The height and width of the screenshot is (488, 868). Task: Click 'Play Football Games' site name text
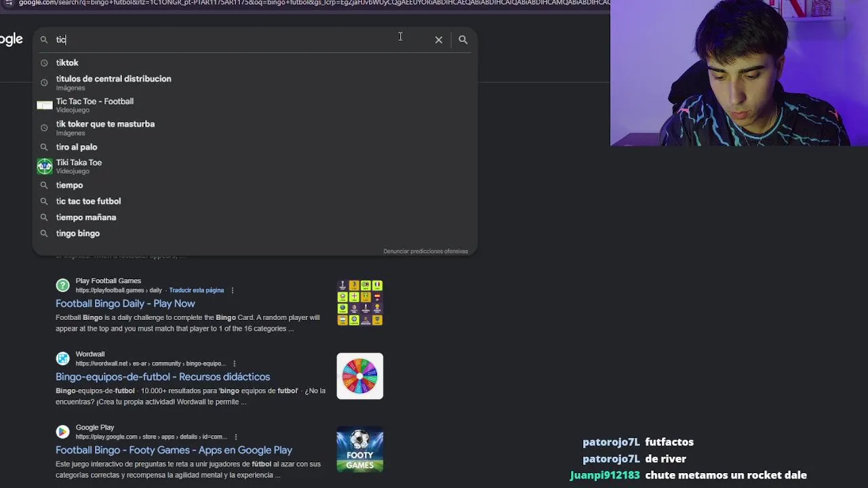(108, 281)
